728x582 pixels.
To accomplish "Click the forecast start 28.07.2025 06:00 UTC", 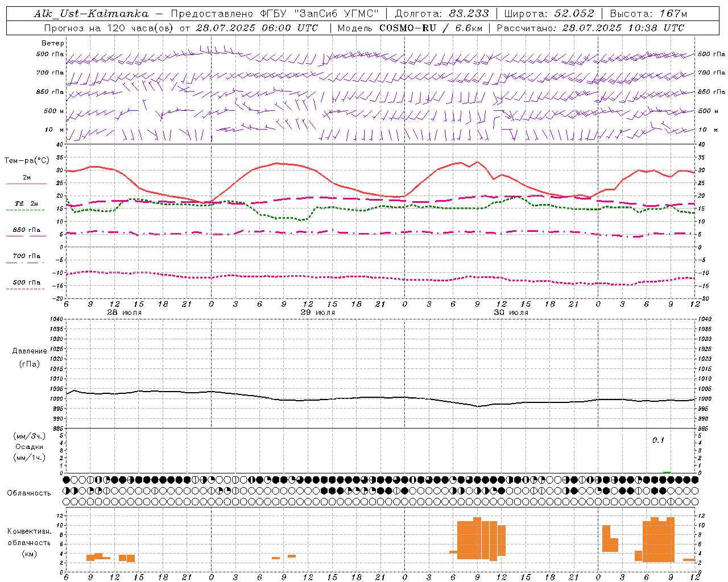I will coord(257,28).
